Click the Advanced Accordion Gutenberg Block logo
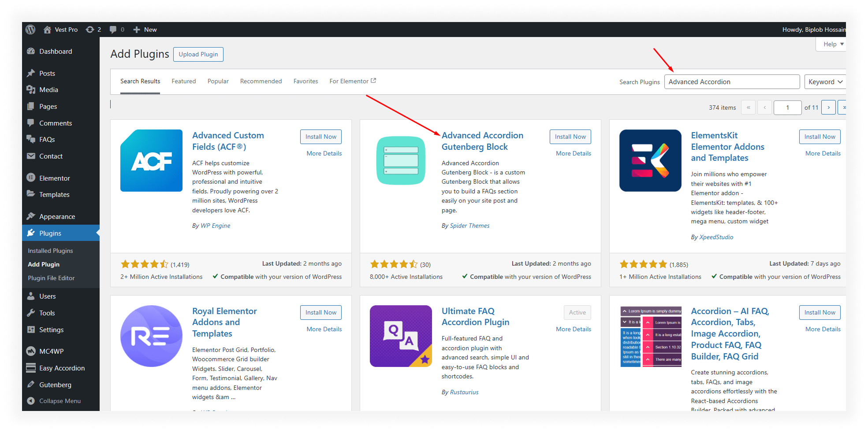 point(401,160)
